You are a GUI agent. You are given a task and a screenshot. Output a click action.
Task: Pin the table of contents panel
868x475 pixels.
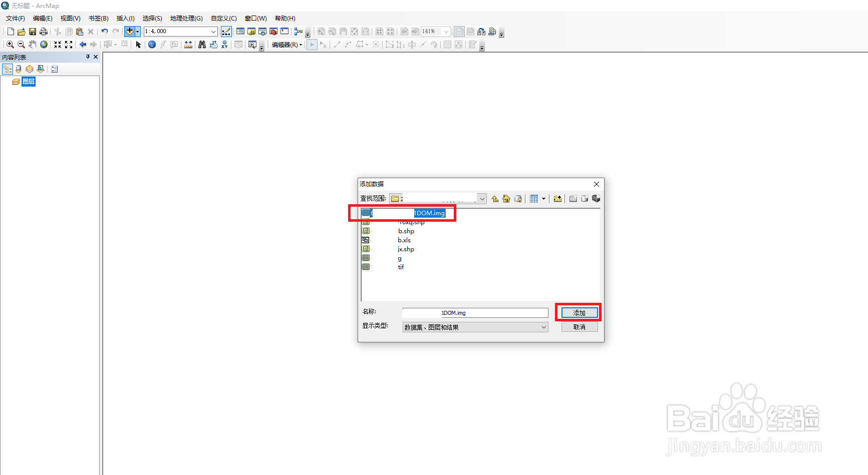pos(88,57)
